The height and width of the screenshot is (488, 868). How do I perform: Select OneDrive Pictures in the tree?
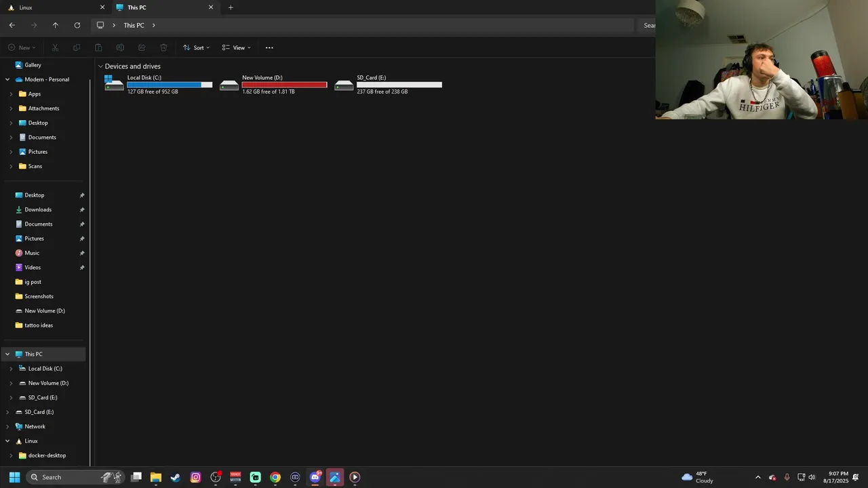click(38, 152)
